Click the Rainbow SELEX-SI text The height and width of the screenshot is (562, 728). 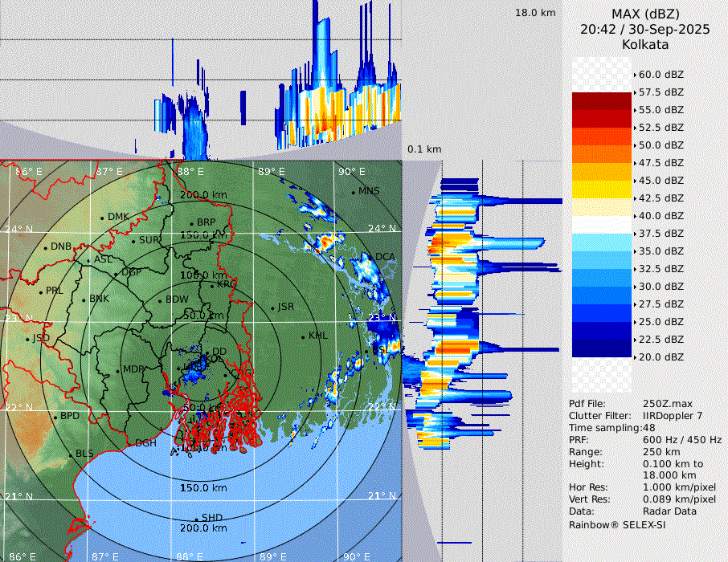tap(617, 524)
